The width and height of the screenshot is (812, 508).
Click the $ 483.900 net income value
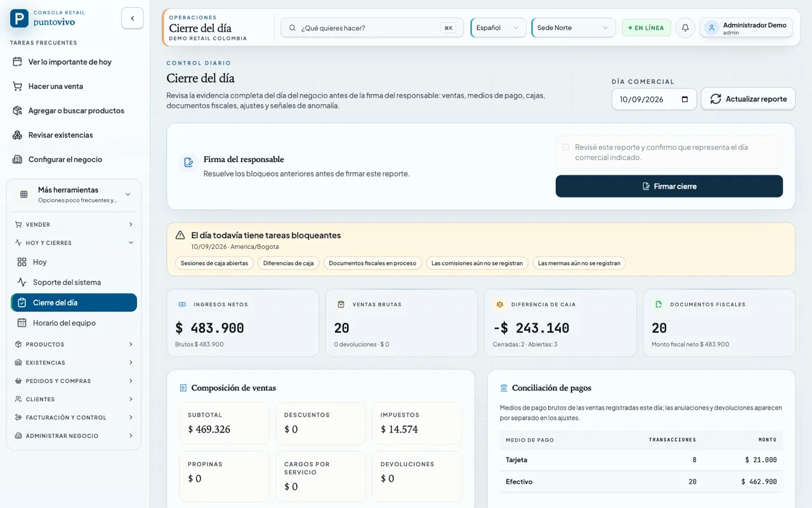click(210, 328)
